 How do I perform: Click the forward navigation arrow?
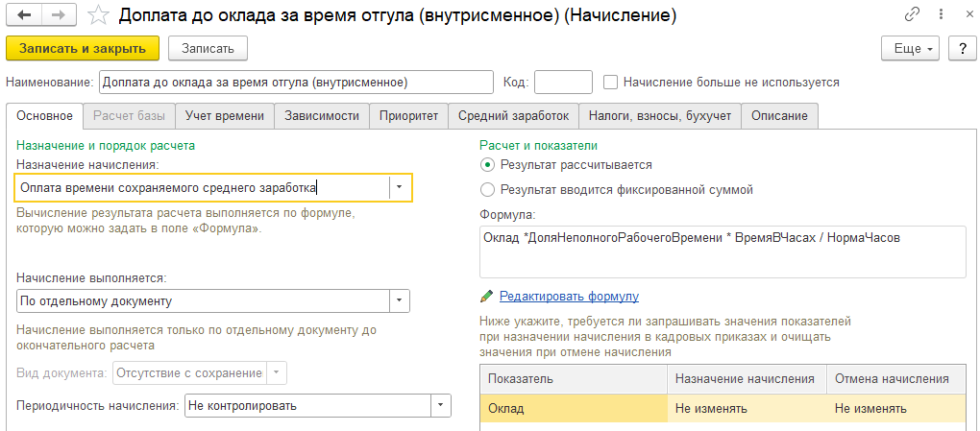point(58,16)
